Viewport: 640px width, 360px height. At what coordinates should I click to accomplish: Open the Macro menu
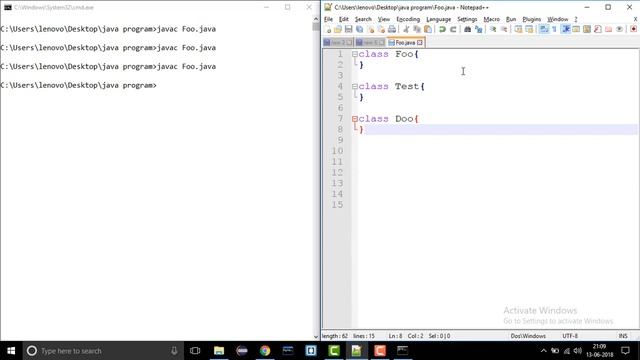pos(491,19)
